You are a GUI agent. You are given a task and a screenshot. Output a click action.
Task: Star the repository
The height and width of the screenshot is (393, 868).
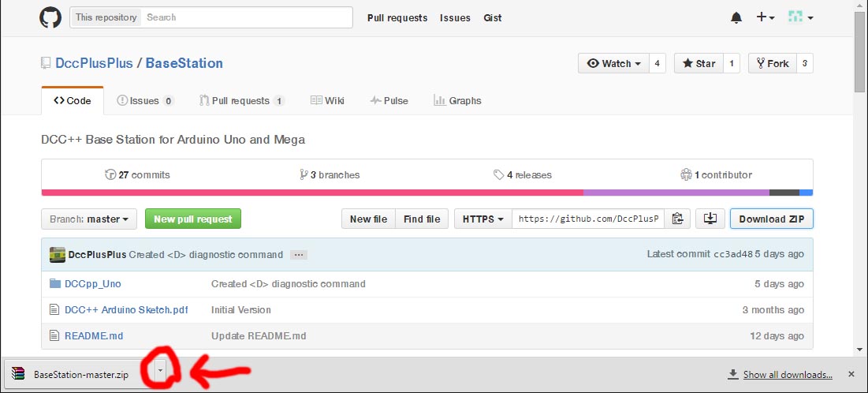(x=698, y=63)
